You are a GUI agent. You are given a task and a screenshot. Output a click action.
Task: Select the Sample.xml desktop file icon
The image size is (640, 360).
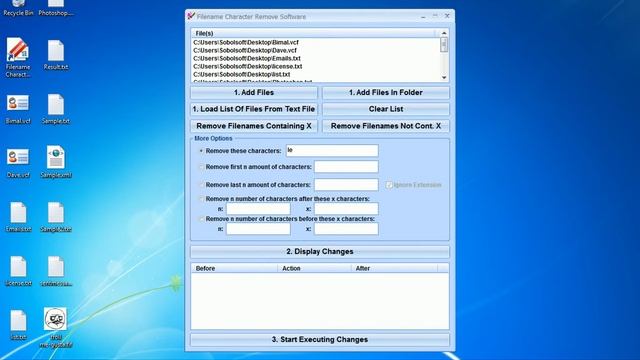point(56,162)
